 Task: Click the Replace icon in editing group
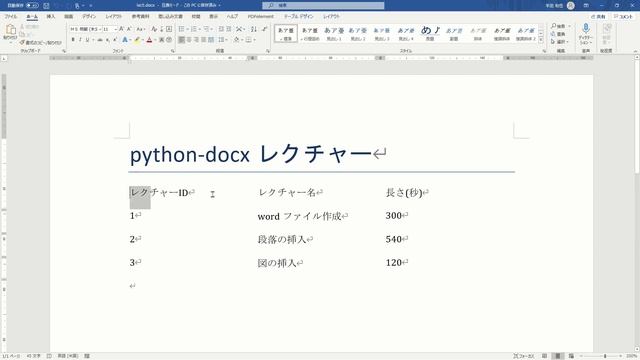[x=553, y=34]
